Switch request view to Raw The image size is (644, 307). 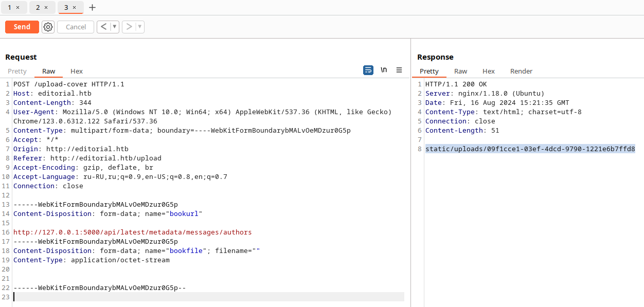coord(49,71)
